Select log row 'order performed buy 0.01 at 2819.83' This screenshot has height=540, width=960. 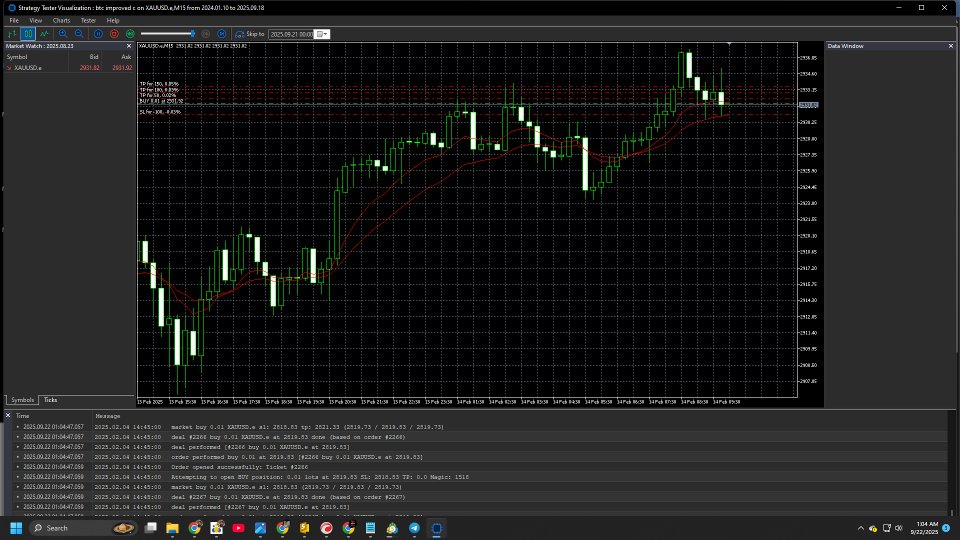[481, 457]
